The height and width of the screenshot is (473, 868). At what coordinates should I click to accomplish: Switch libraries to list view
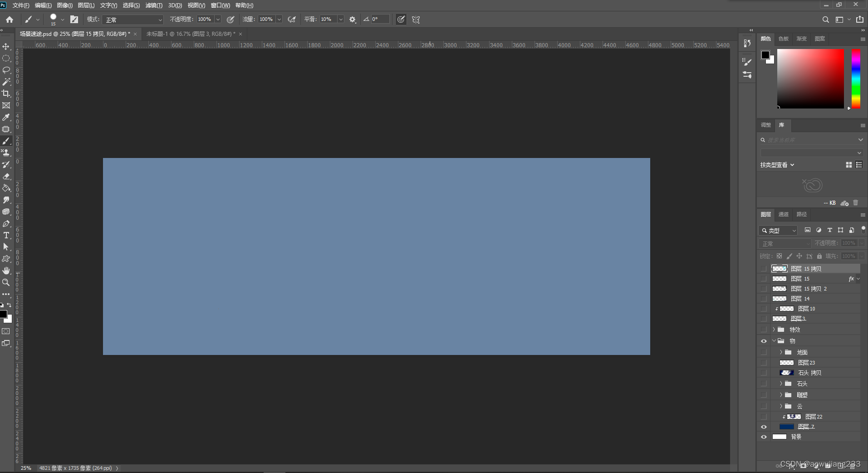pyautogui.click(x=859, y=165)
